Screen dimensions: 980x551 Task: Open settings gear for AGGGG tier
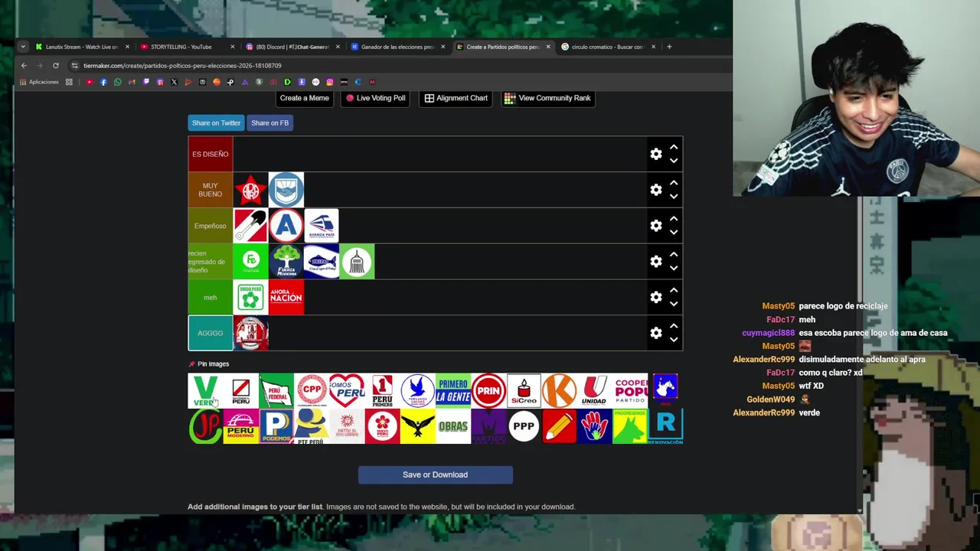pyautogui.click(x=656, y=333)
